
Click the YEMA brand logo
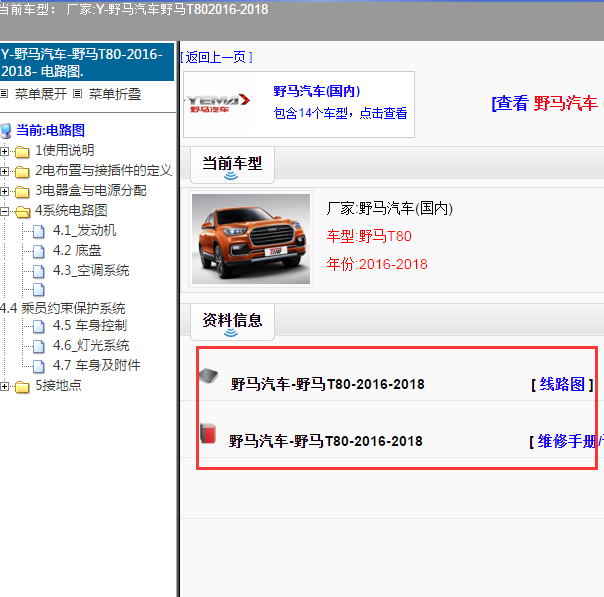point(218,103)
